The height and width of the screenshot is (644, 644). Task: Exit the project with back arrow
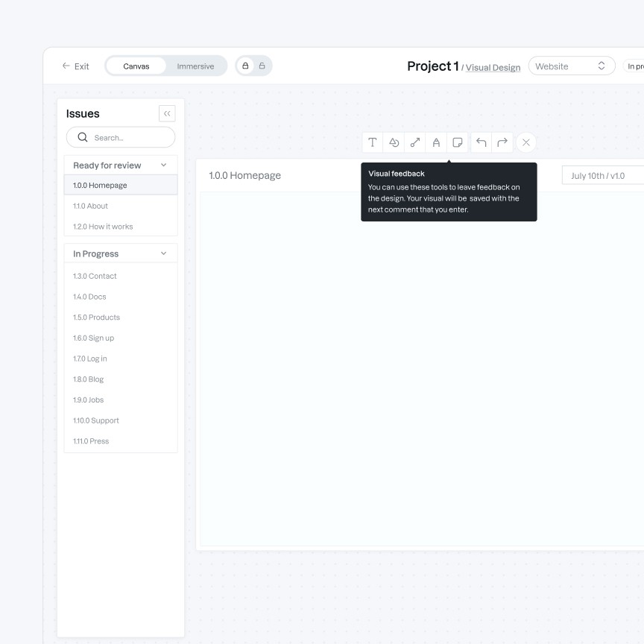[75, 66]
